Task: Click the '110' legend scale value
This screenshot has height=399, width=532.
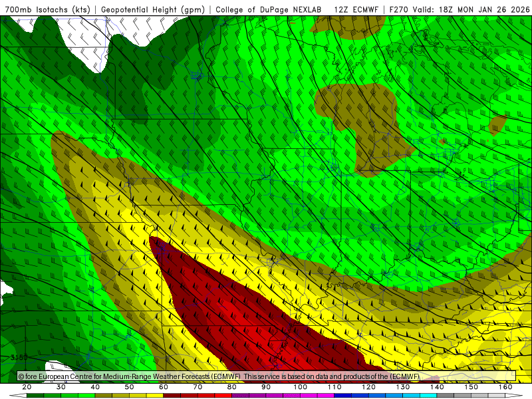Action: pyautogui.click(x=334, y=387)
